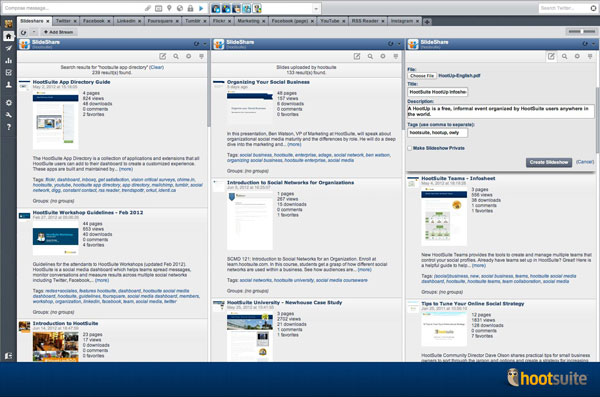Expand the profile picker dropdown arrow
Viewport: 600px width, 397px height.
(x=316, y=8)
